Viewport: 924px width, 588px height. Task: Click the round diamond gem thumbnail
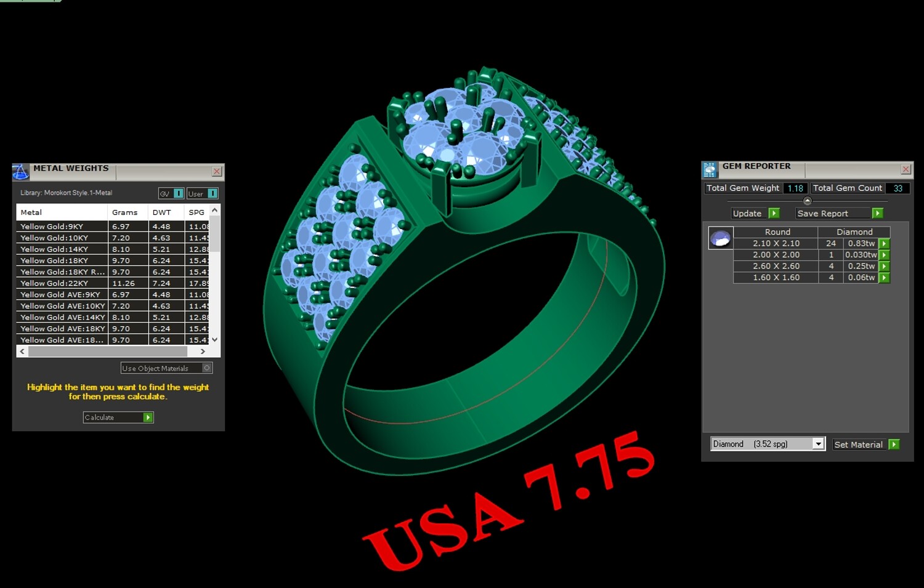720,238
